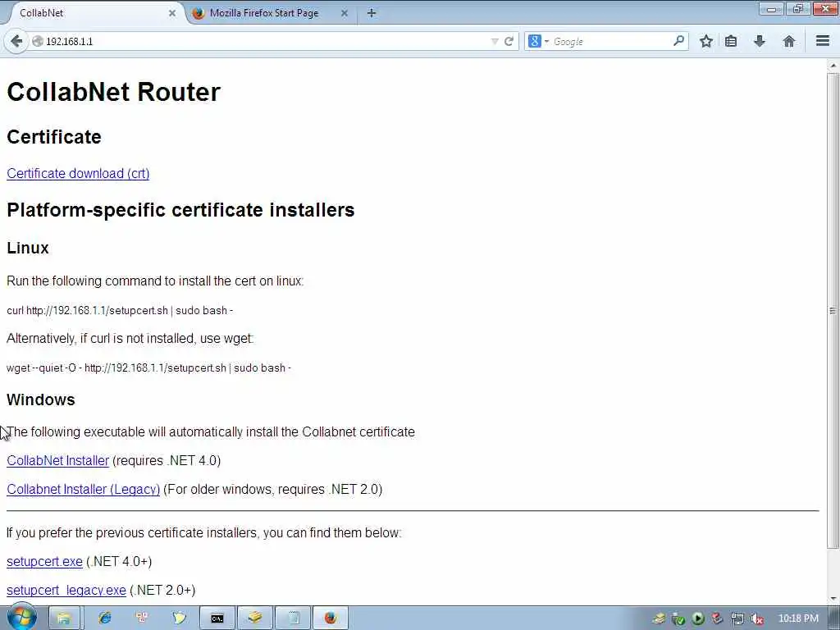840x630 pixels.
Task: Click the muted volume tray icon
Action: [x=757, y=619]
